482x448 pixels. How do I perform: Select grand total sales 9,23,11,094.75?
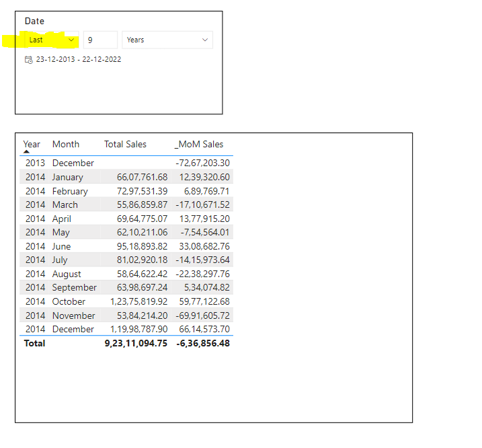click(136, 344)
